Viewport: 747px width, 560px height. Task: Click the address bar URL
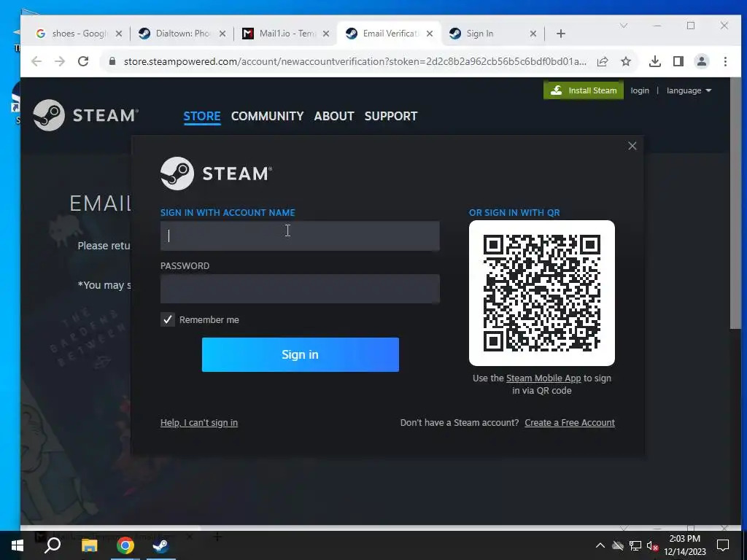click(355, 61)
